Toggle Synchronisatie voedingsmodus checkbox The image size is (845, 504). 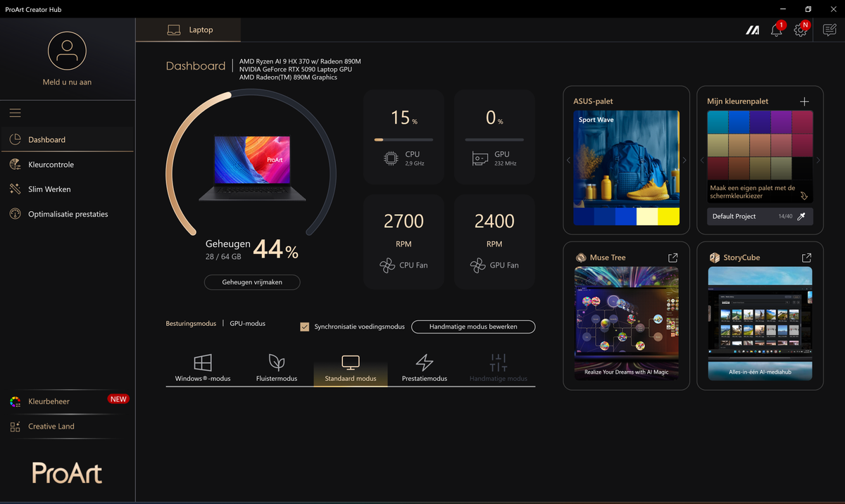coord(305,327)
